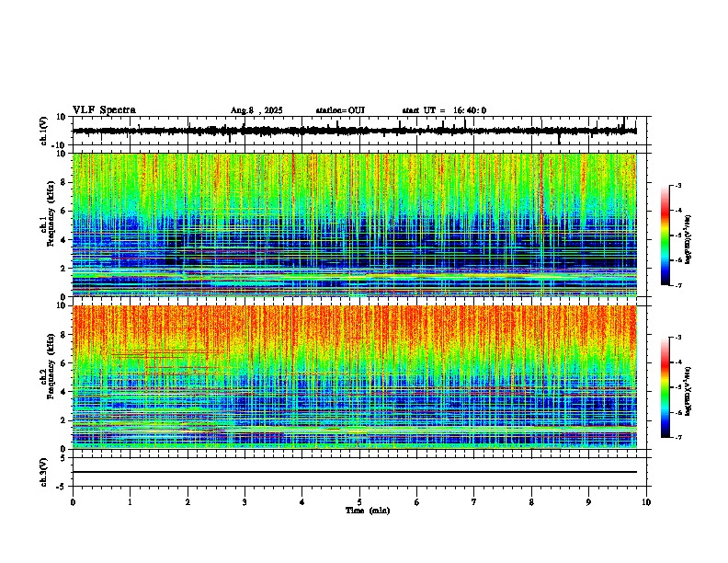Image resolution: width=728 pixels, height=563 pixels.
Task: Click the time axis tick label '3'
Action: 245,502
